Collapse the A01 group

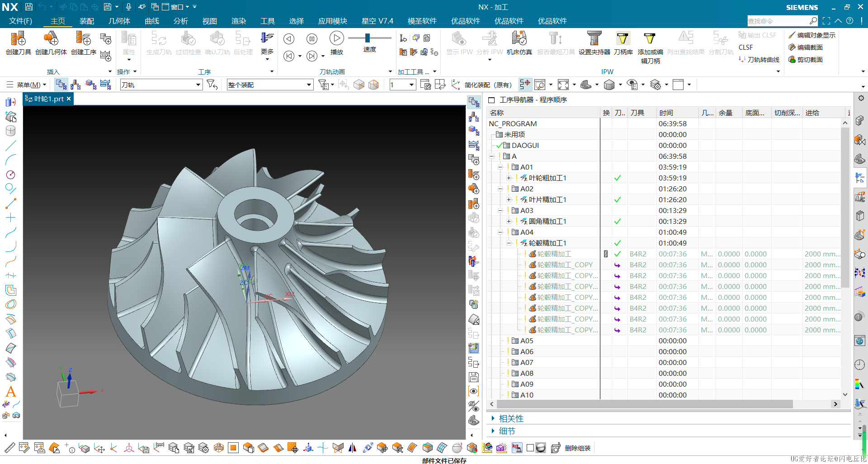(500, 167)
